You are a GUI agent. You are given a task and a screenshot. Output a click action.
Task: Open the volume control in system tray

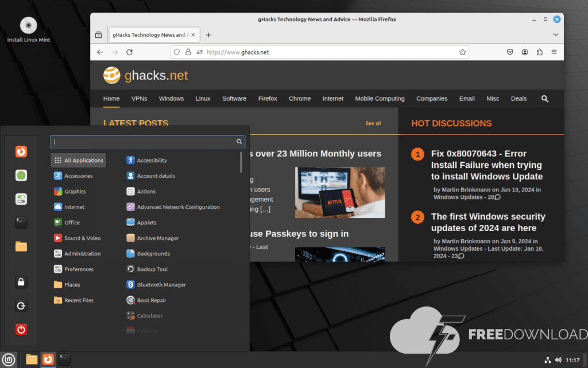[x=558, y=360]
